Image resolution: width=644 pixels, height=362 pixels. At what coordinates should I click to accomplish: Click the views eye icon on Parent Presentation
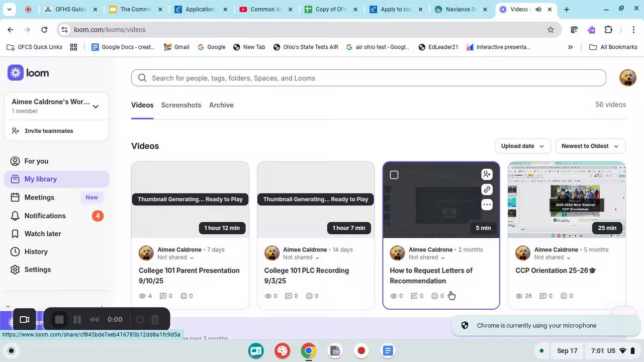[x=142, y=296]
